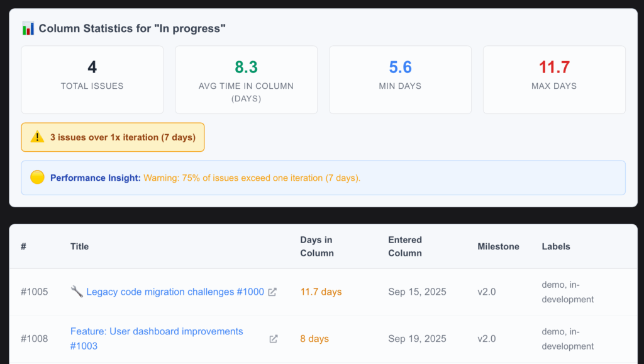Viewport: 644px width, 364px height.
Task: Click the v2.0 milestone for issue #1008
Action: point(486,339)
